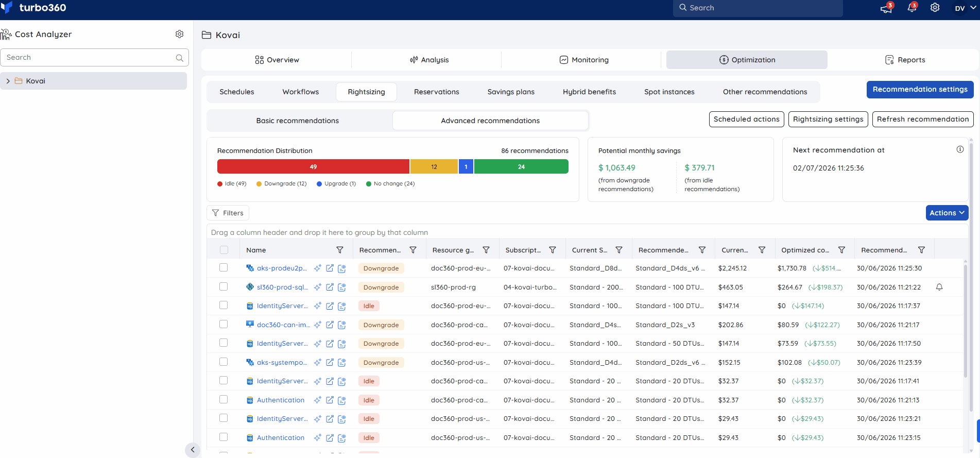Select checkbox for doc360-can-im row
This screenshot has height=458, width=980.
[223, 324]
